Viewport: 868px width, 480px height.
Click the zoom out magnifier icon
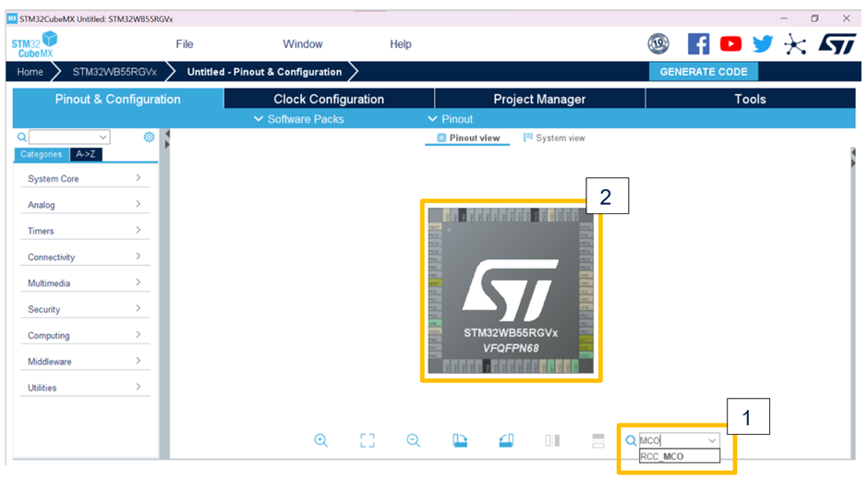(x=413, y=440)
